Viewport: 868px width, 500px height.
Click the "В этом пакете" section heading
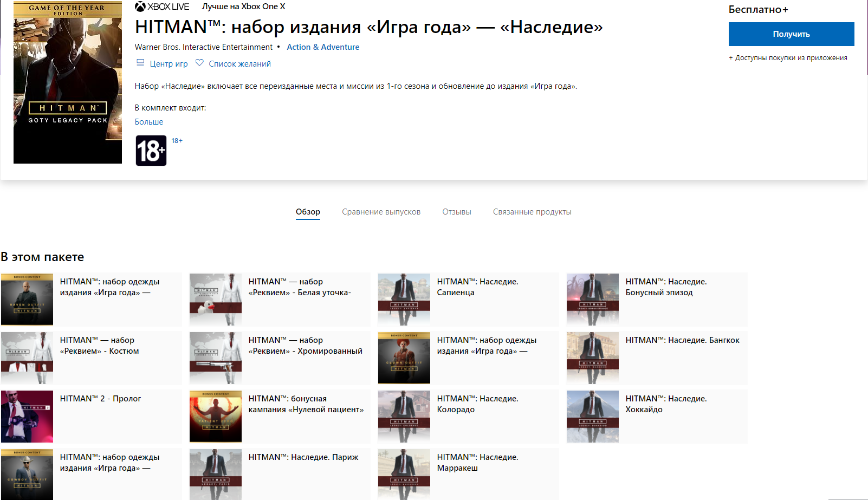click(42, 257)
